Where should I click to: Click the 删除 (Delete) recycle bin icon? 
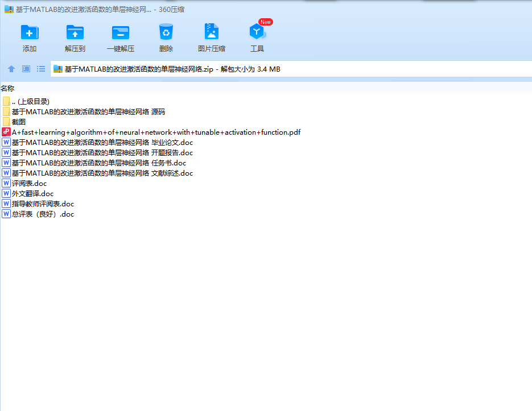tap(166, 32)
